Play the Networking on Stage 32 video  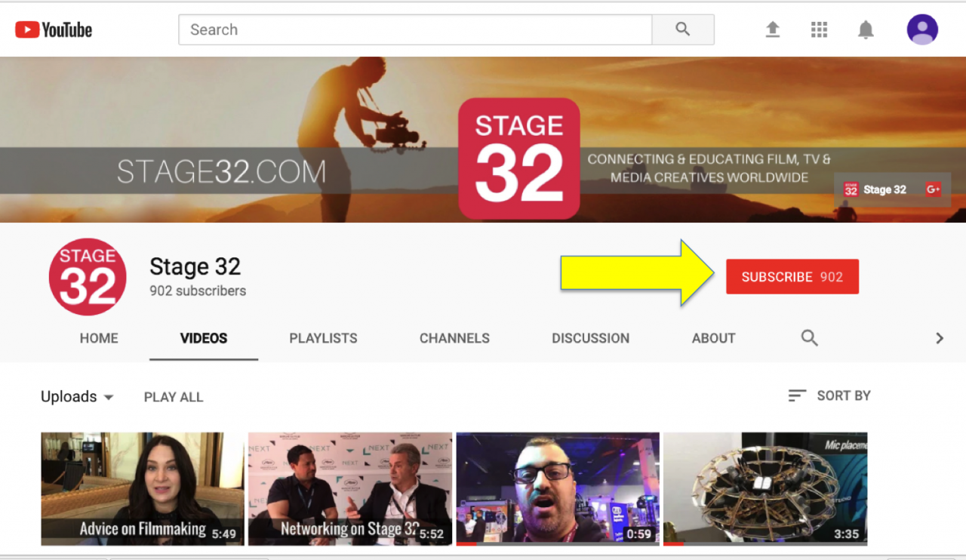click(350, 489)
